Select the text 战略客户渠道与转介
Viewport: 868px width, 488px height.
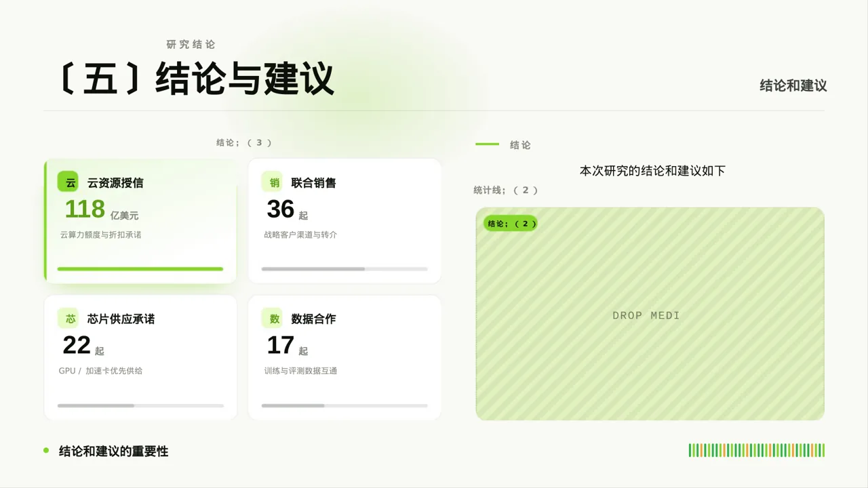(300, 235)
